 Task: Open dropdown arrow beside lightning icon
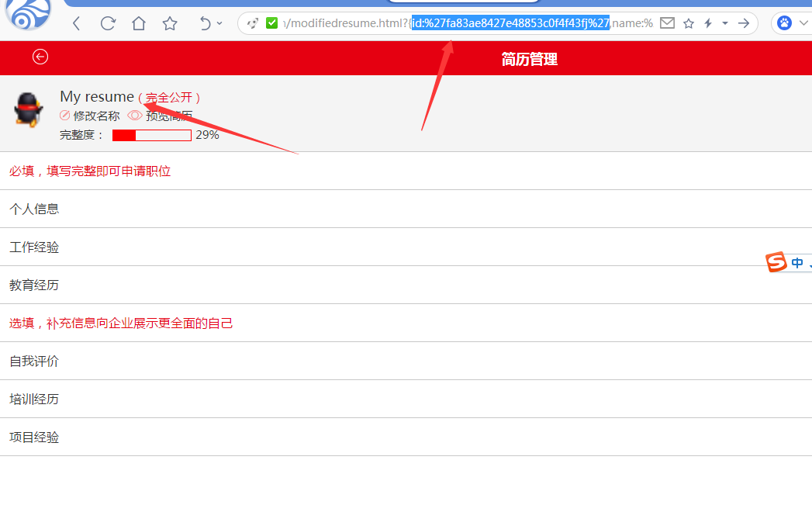tap(725, 23)
